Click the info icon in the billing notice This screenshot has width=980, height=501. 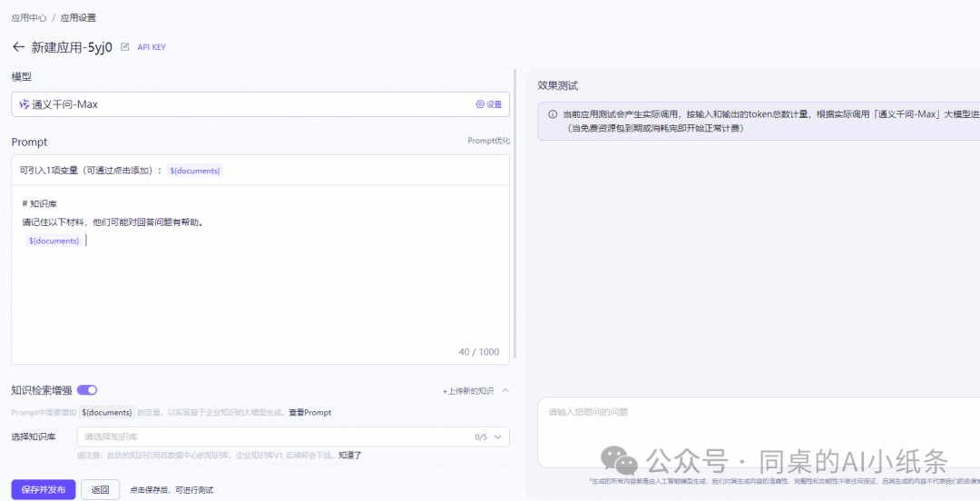pyautogui.click(x=553, y=114)
